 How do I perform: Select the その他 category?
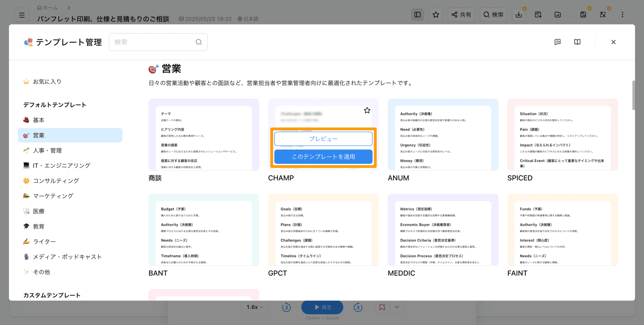click(70, 272)
